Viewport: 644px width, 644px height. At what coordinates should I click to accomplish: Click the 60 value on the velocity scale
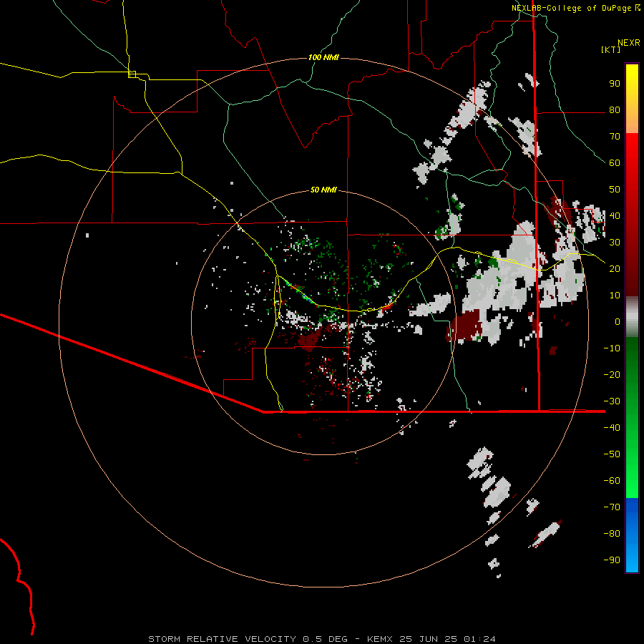tap(615, 163)
